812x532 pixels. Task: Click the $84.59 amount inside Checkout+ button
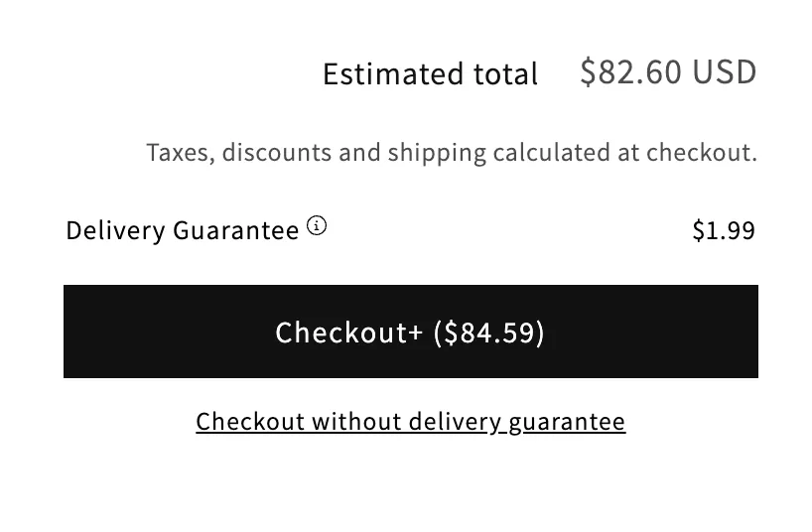click(489, 332)
